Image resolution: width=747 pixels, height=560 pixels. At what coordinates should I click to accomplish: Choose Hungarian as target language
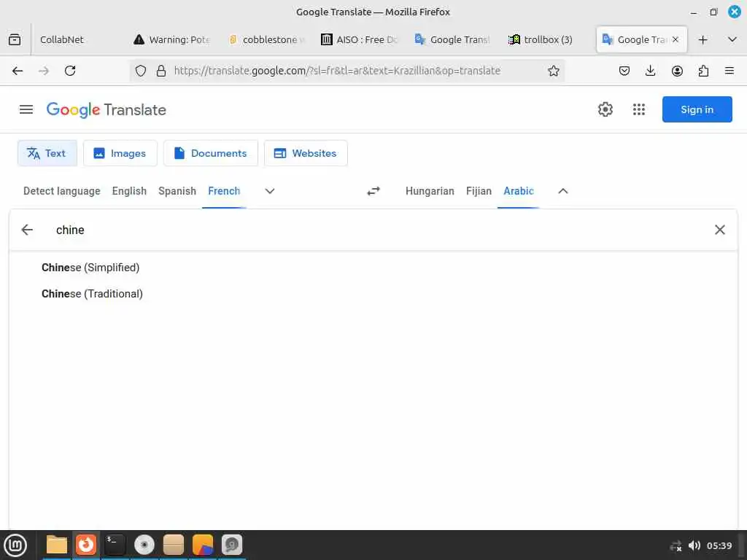pyautogui.click(x=430, y=191)
